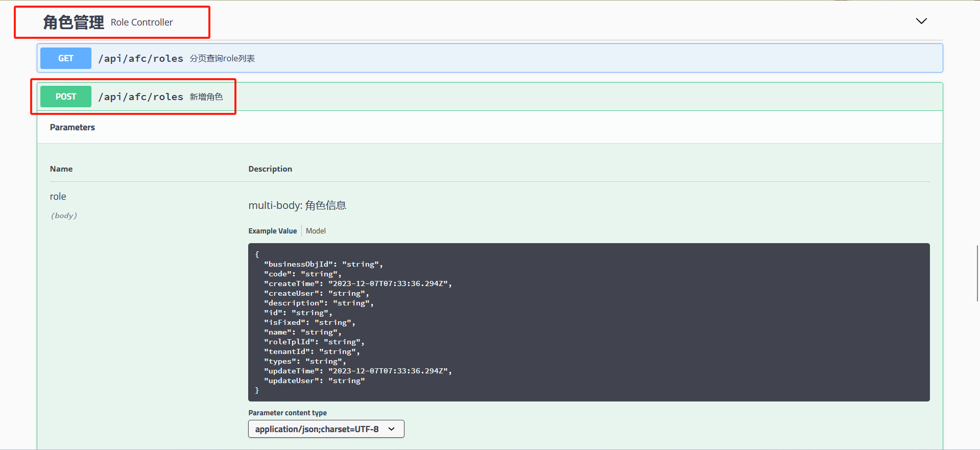
Task: Switch to the Model tab
Action: coord(316,231)
